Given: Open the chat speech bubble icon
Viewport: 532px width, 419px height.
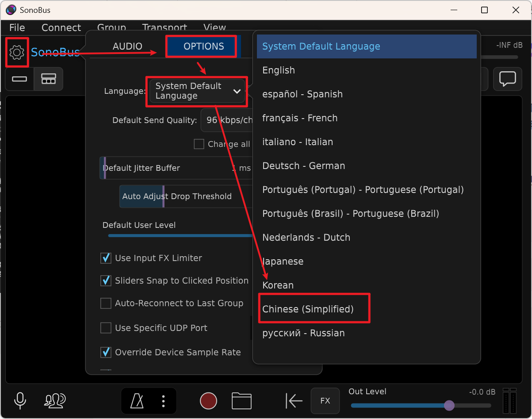Looking at the screenshot, I should coord(508,79).
